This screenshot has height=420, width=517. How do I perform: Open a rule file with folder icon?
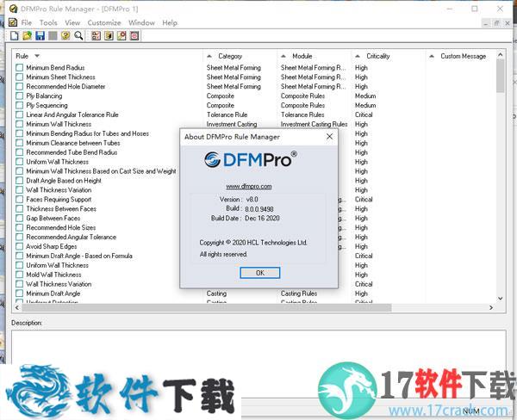point(28,35)
